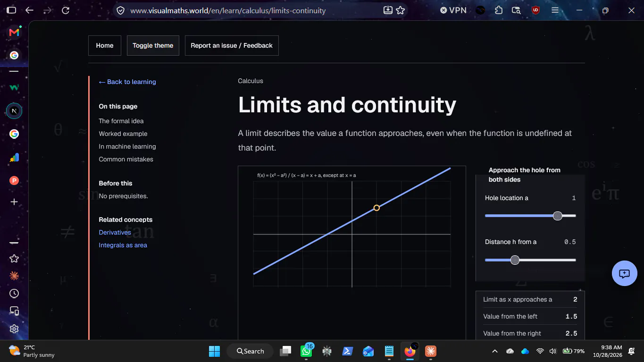Add a new sidebar shortcut with plus
Screen dimensions: 644x362
pos(14,202)
